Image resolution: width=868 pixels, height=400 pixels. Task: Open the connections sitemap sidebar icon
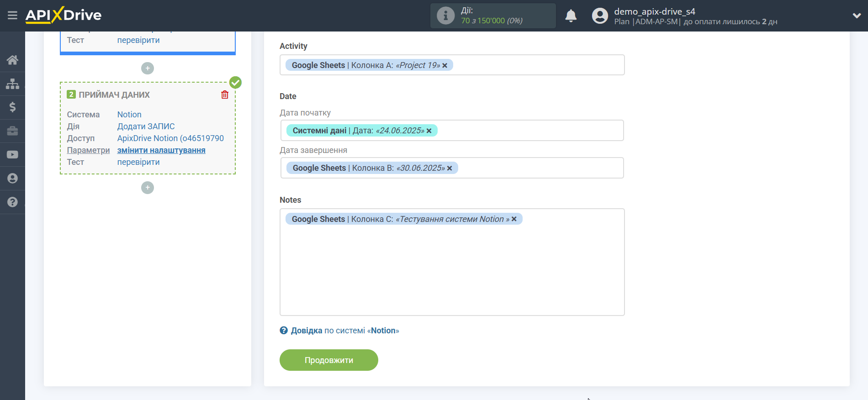[12, 84]
